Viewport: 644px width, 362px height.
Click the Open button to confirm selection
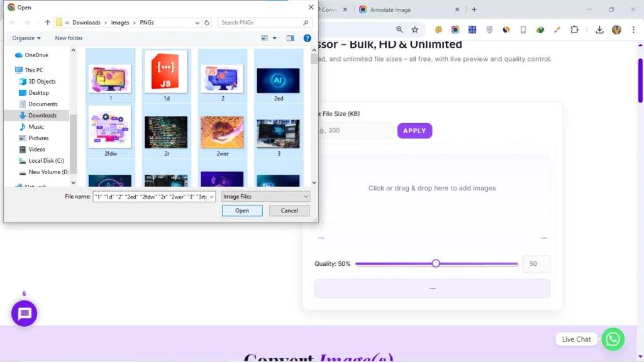(x=242, y=211)
